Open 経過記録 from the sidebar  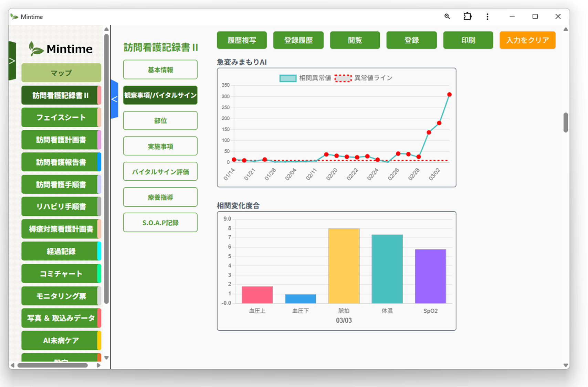point(61,251)
